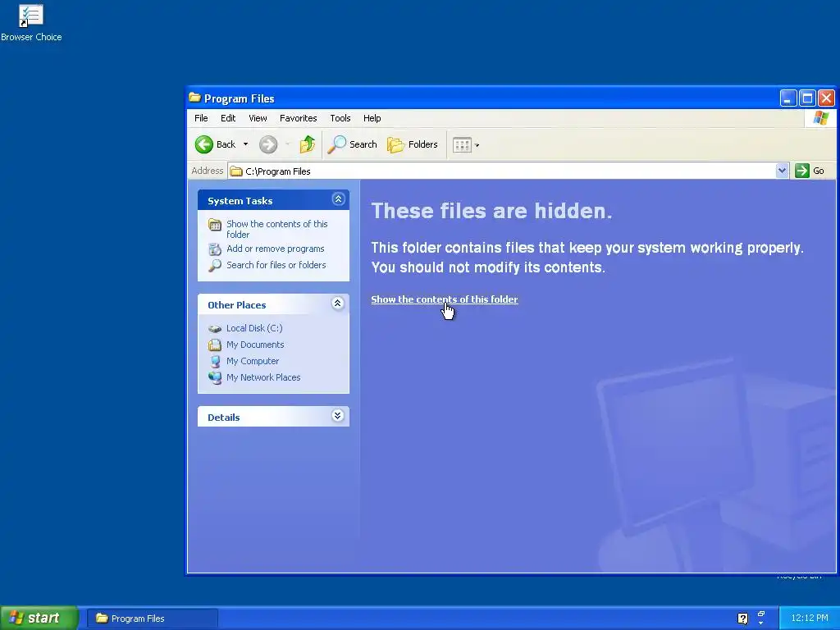Image resolution: width=840 pixels, height=630 pixels.
Task: Click the My Computer icon in sidebar
Action: (x=215, y=362)
